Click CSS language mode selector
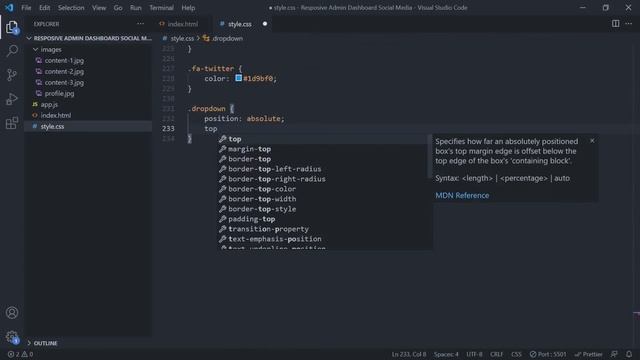Screen dimensions: 640x360 (516, 354)
